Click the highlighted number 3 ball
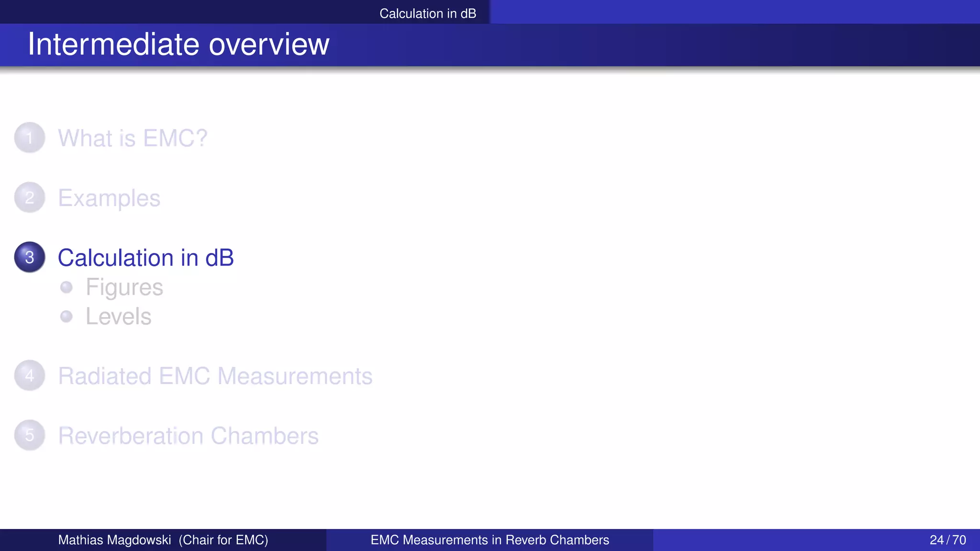The height and width of the screenshot is (551, 980). pos(30,257)
